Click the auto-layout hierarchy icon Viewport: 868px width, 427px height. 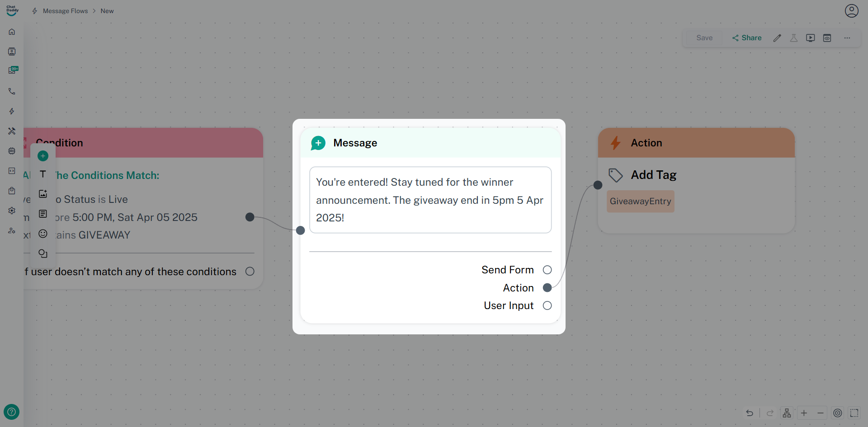pyautogui.click(x=787, y=413)
